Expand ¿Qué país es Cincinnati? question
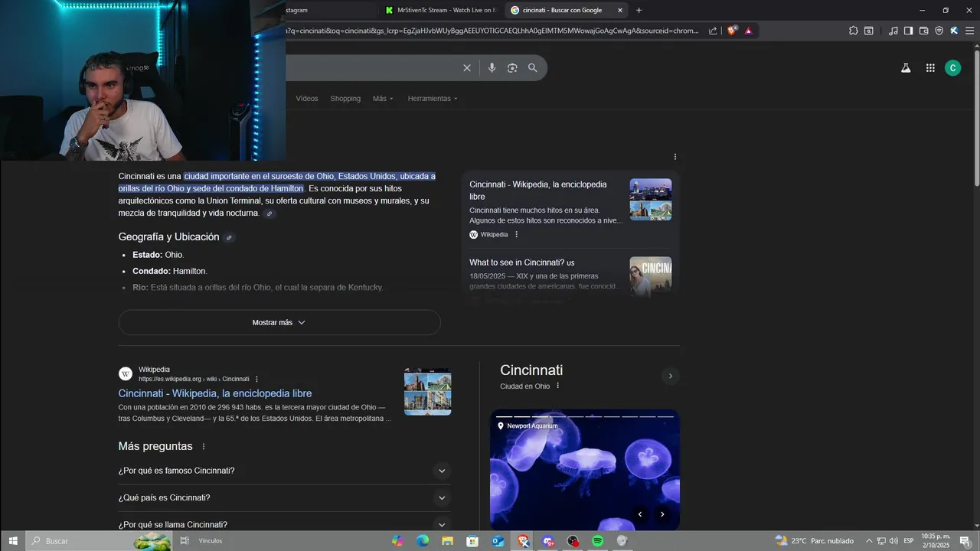Screen dimensions: 980x551 (285, 497)
